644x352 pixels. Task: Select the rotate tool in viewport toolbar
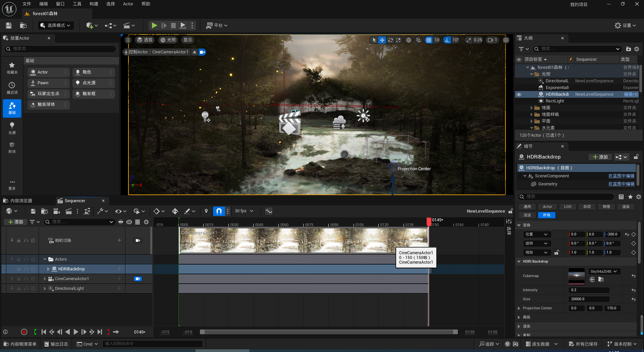390,40
